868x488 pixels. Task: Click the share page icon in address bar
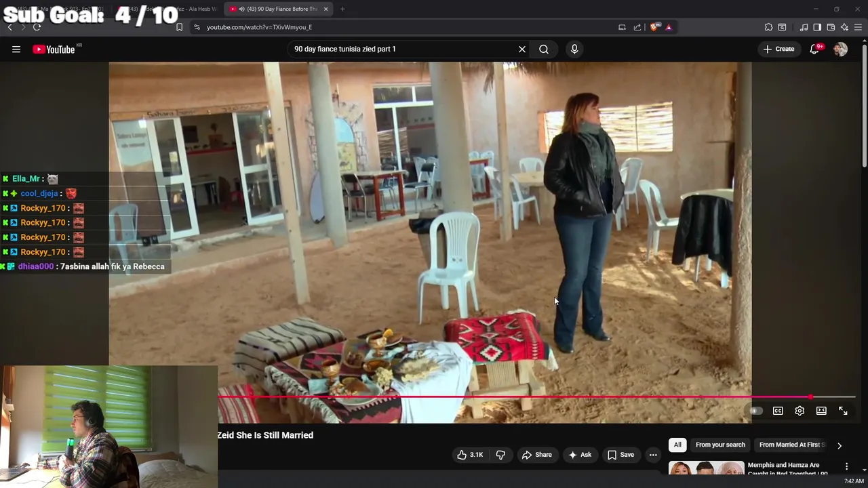pos(637,27)
